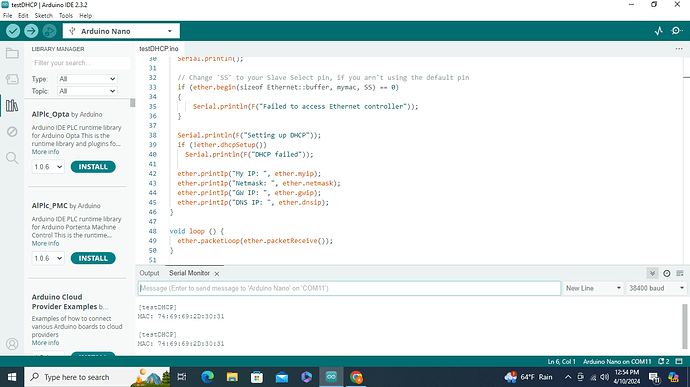Viewport: 690px width, 387px height.
Task: Click the notifications icon in the status bar
Action: pyautogui.click(x=664, y=361)
